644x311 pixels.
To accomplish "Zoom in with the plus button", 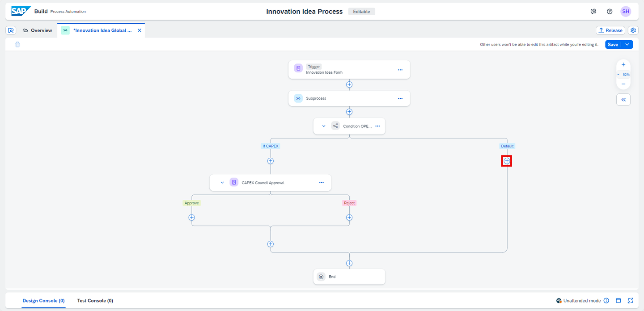I will tap(623, 65).
